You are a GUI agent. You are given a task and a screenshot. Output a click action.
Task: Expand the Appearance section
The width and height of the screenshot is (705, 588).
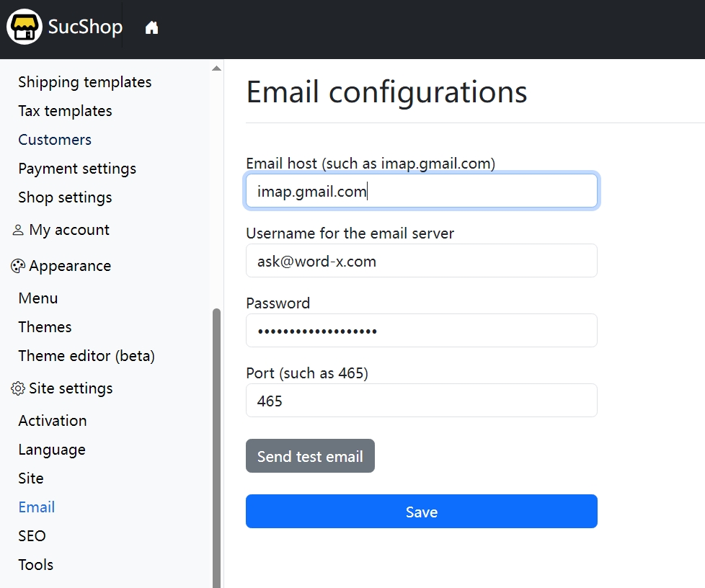click(70, 266)
